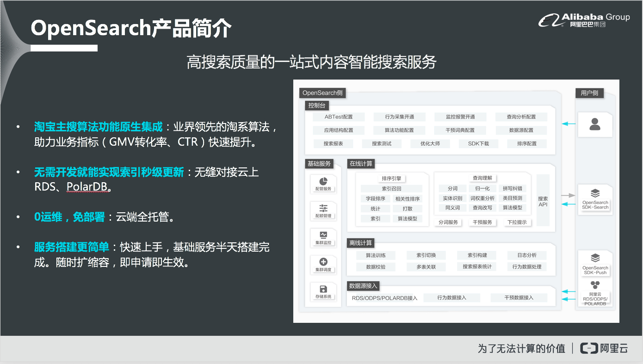
Task: Click the 用户侧 label
Action: tap(589, 93)
